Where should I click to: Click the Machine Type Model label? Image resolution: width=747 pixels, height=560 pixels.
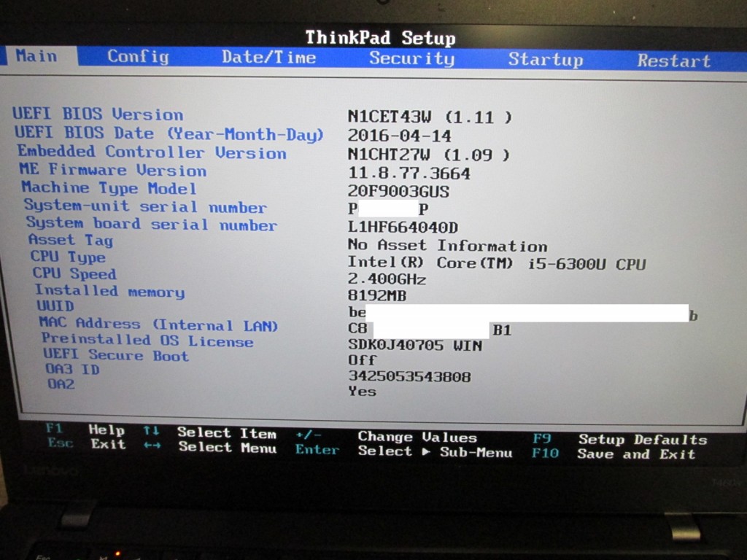pyautogui.click(x=109, y=188)
